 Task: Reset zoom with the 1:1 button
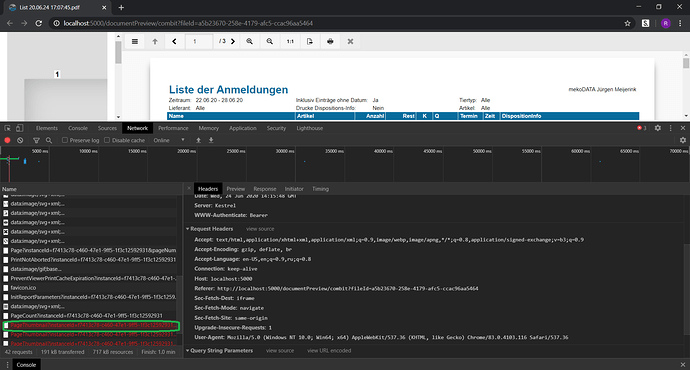tap(290, 41)
